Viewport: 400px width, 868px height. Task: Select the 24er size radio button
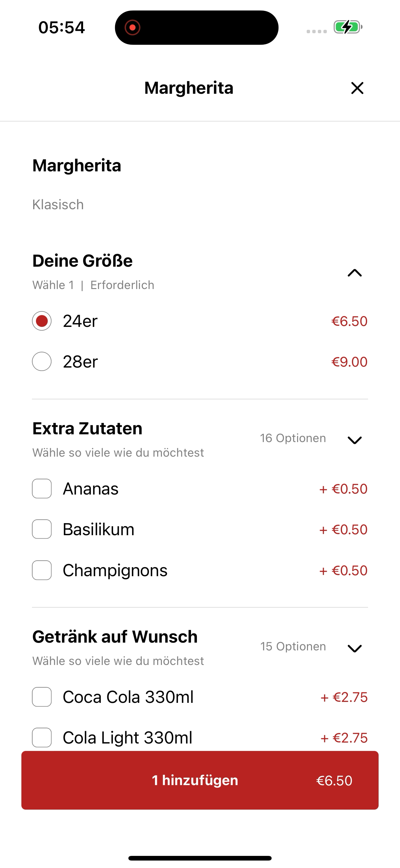pos(42,321)
